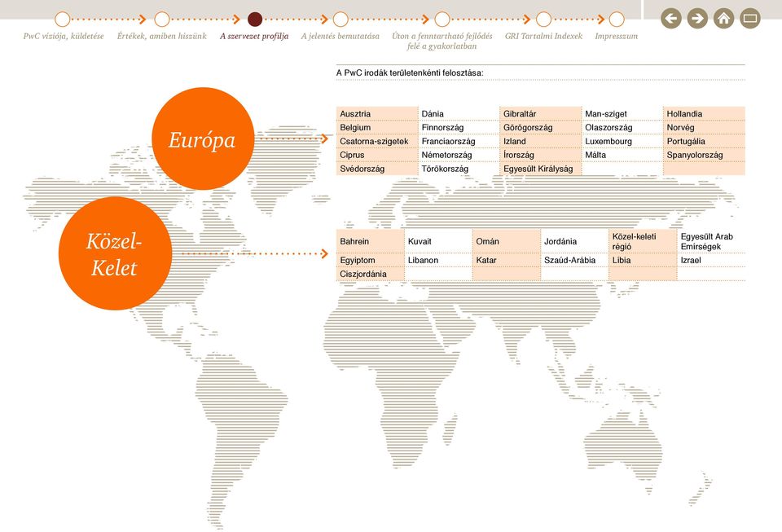Toggle the fullscreen rectangle icon
This screenshot has width=782, height=532.
pos(750,19)
